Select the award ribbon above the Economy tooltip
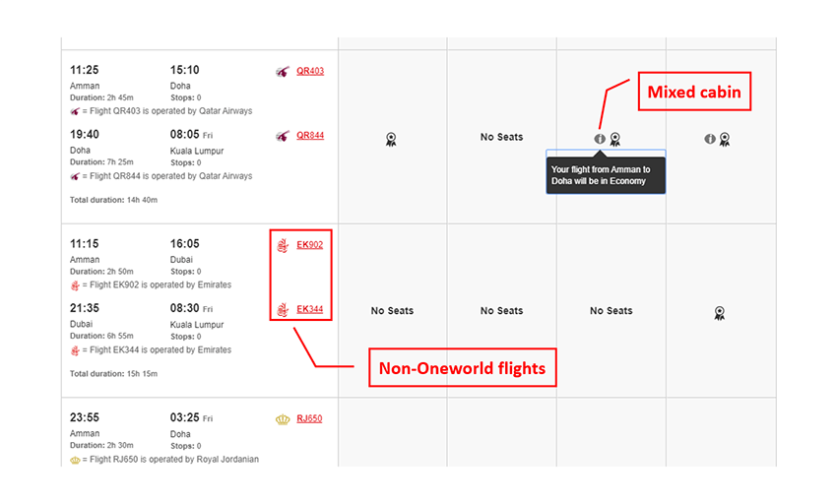 click(615, 139)
